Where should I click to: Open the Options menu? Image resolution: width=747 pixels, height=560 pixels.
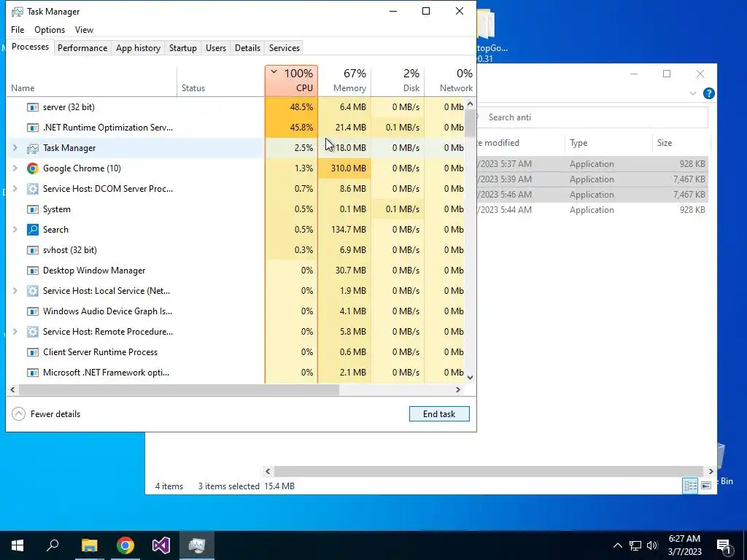pyautogui.click(x=50, y=29)
